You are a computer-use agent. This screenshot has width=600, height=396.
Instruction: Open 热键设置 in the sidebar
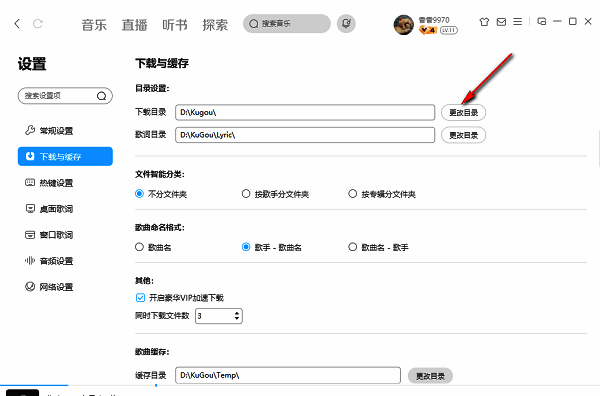tap(49, 183)
